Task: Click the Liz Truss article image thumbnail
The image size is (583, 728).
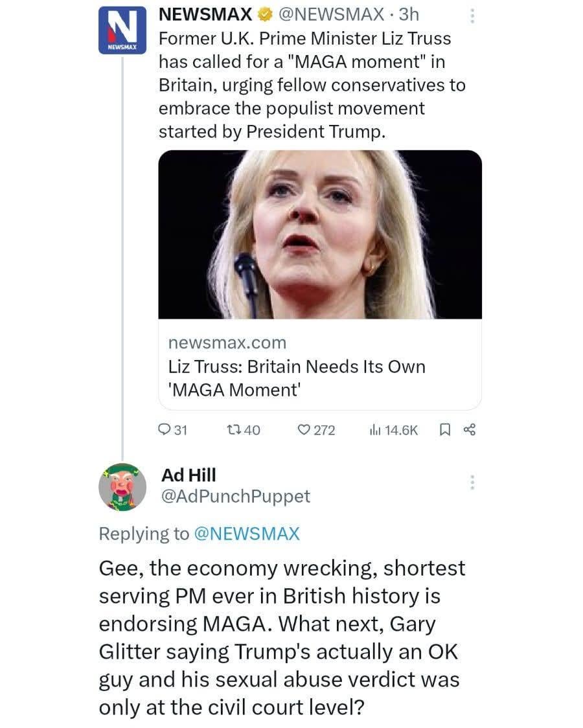Action: [320, 234]
